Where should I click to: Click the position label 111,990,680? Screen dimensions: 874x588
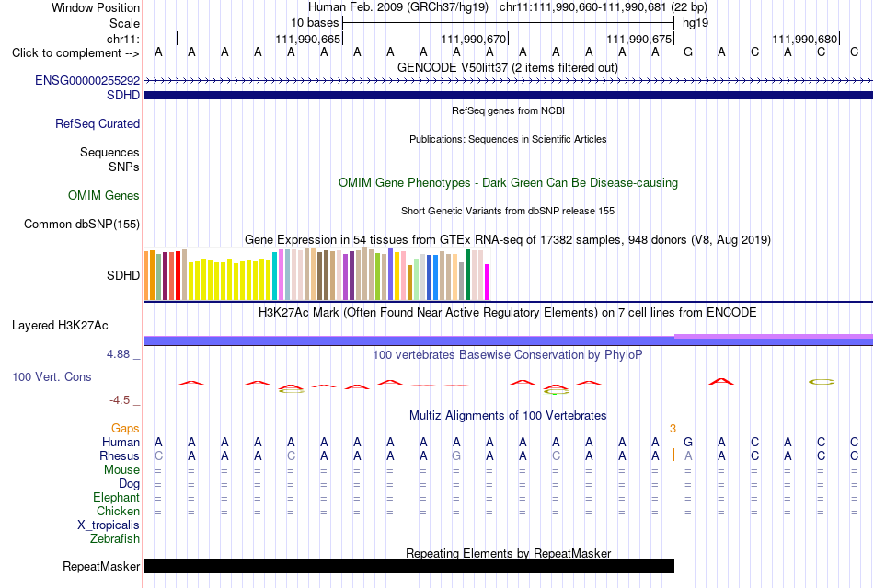[x=804, y=39]
